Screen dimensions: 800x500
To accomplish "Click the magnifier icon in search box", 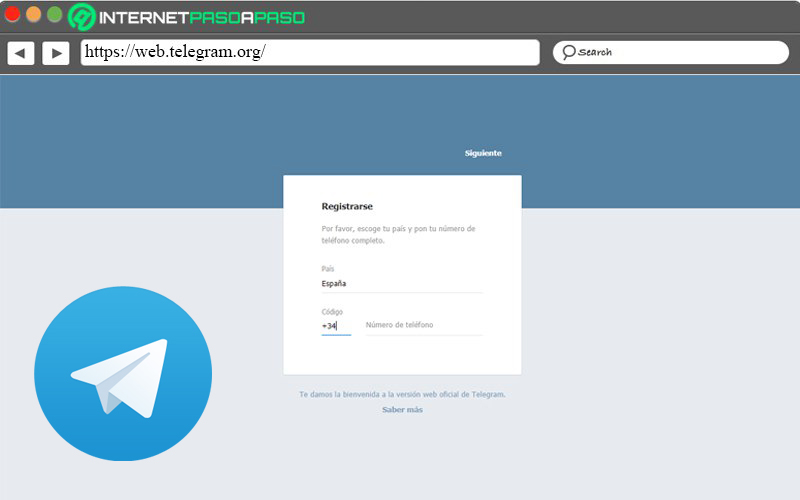I will tap(569, 52).
